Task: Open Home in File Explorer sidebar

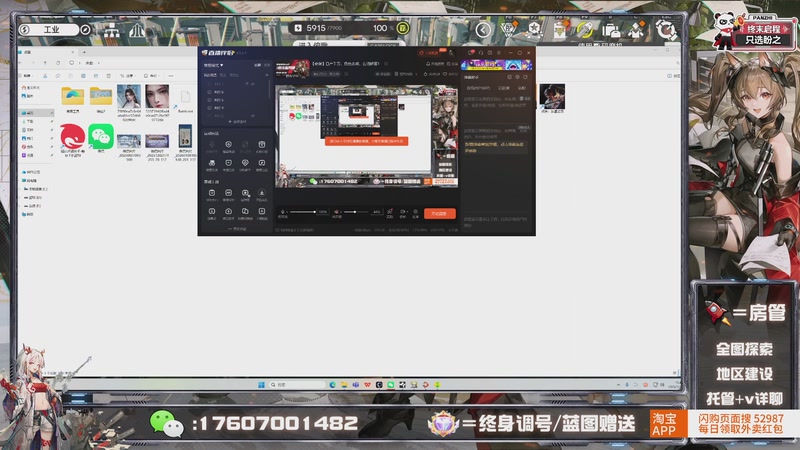Action: click(x=30, y=88)
